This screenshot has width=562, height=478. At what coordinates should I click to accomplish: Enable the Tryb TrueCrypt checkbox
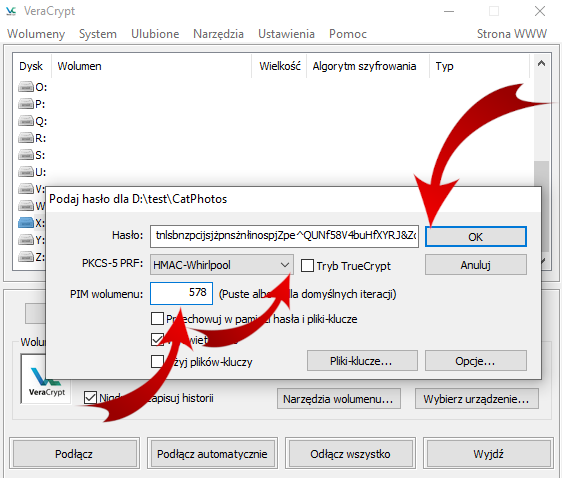tap(307, 266)
